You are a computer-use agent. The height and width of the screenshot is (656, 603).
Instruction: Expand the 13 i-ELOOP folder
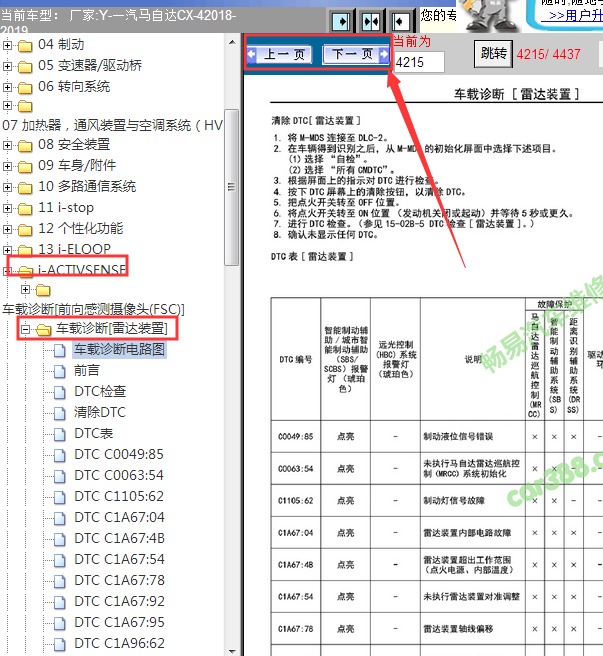(x=7, y=250)
